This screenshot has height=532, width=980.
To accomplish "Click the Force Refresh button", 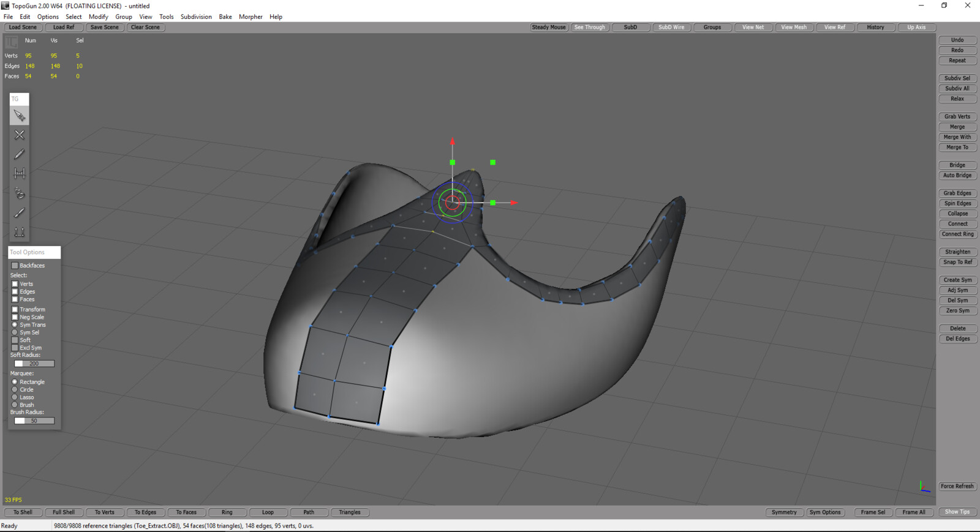I will pyautogui.click(x=957, y=486).
